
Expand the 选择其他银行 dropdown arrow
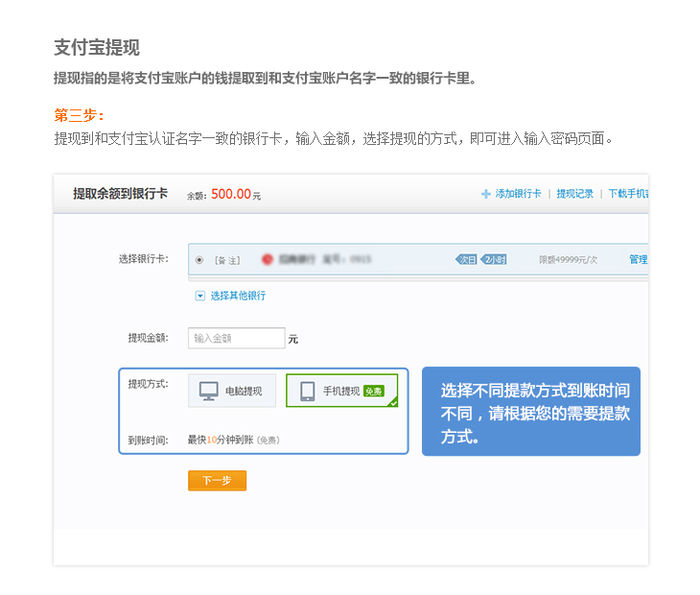tap(200, 296)
